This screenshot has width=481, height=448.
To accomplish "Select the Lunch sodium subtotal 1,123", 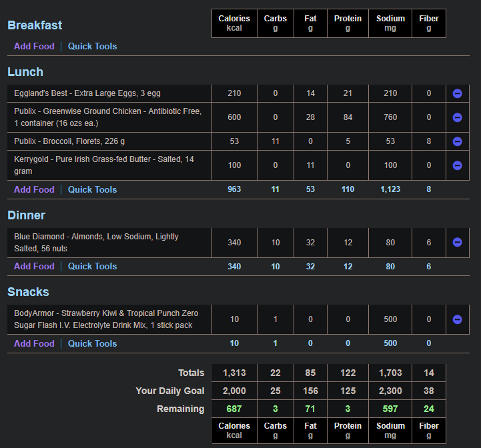I will pyautogui.click(x=390, y=189).
